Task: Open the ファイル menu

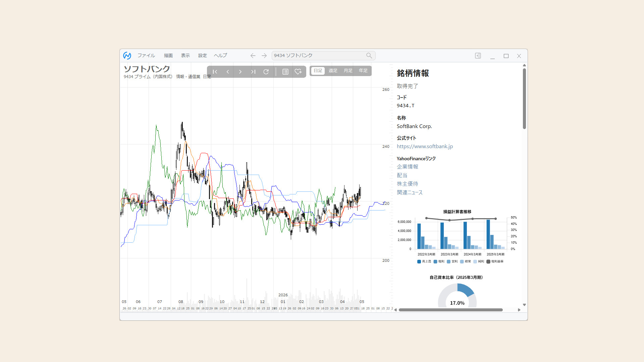Action: [x=146, y=56]
